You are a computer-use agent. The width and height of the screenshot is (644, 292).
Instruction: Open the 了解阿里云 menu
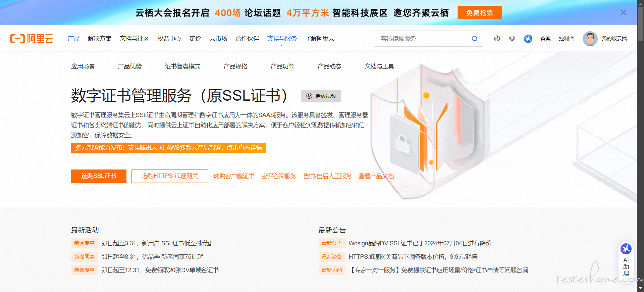(320, 39)
